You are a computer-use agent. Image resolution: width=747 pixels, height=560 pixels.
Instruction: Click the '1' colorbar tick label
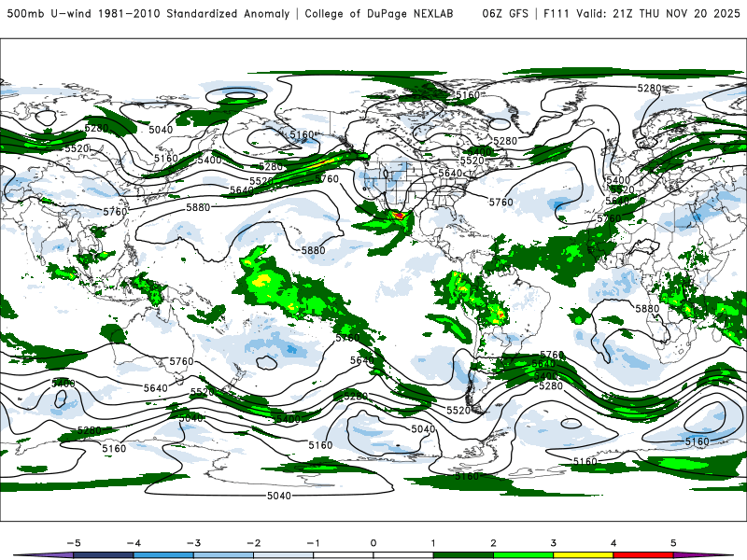(433, 543)
